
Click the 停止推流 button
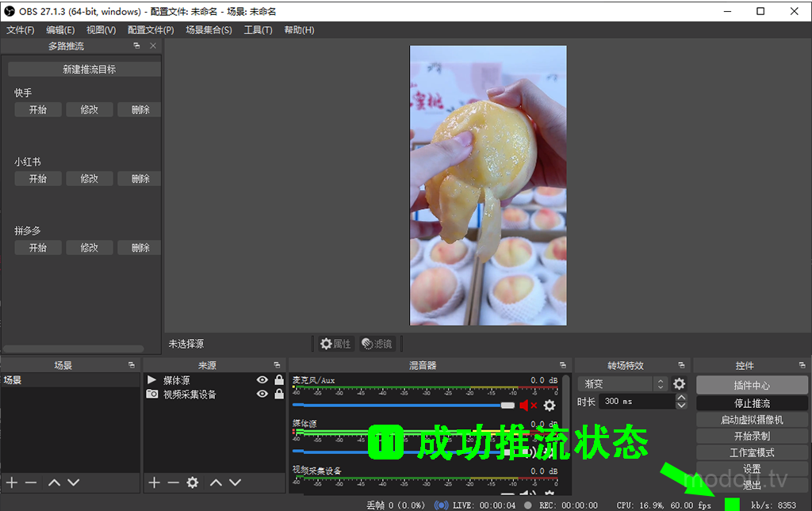click(x=752, y=403)
